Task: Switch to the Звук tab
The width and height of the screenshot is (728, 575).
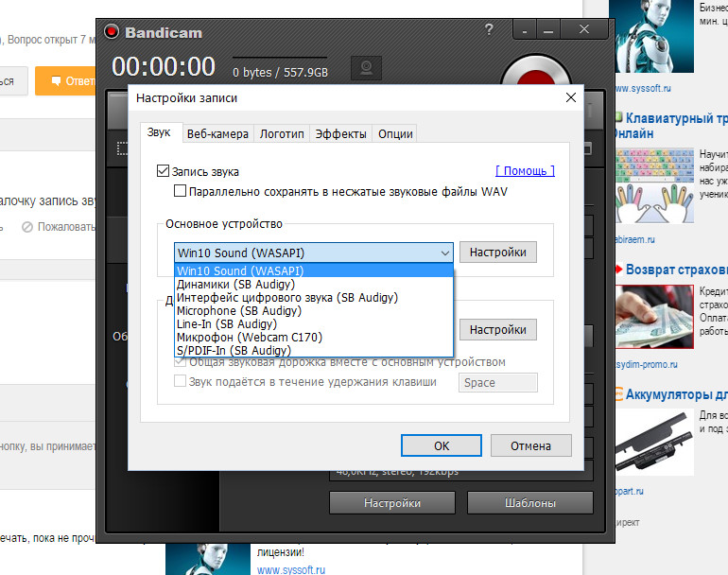Action: coord(159,132)
